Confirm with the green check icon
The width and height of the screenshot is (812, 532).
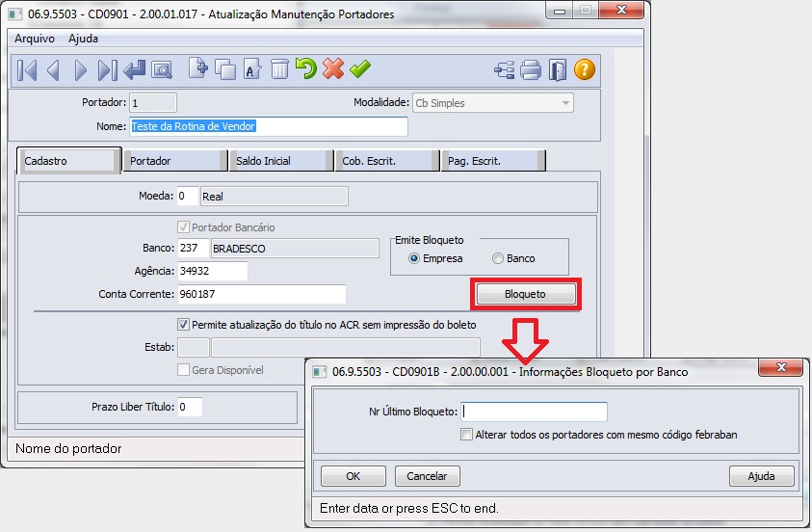(x=360, y=68)
